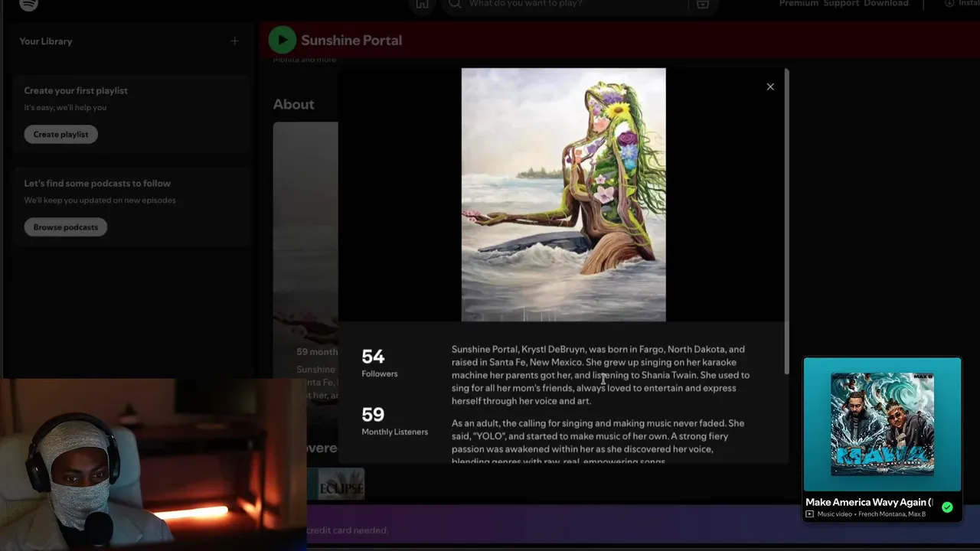This screenshot has width=980, height=551.
Task: Click "Let's find some podcasts to follow" text
Action: [x=97, y=184]
